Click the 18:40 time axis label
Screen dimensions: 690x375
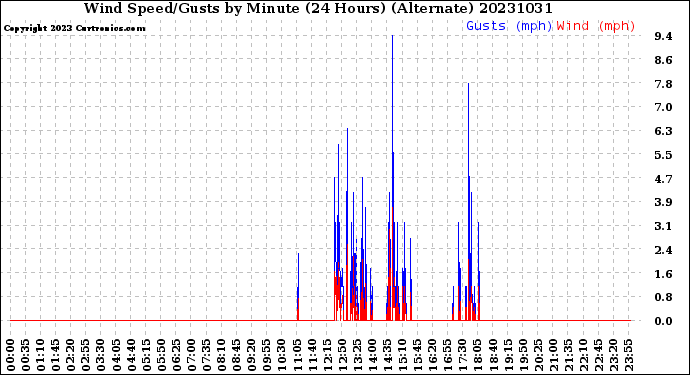coord(492,354)
